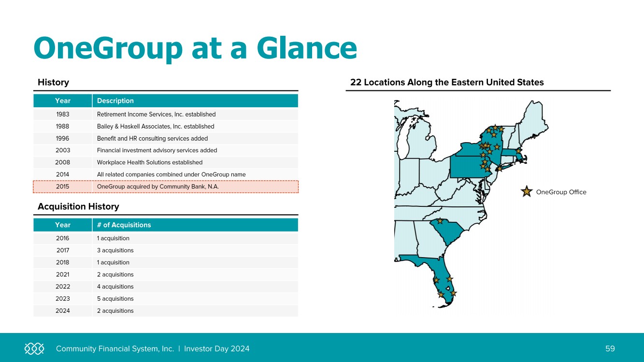Select 'OneGroup acquired by Community Bank, N.A.'
The width and height of the screenshot is (644, 362).
tap(158, 187)
